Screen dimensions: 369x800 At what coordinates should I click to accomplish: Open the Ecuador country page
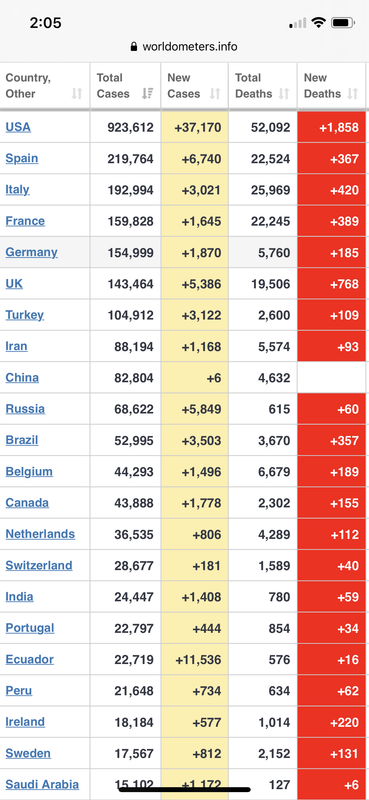30,659
